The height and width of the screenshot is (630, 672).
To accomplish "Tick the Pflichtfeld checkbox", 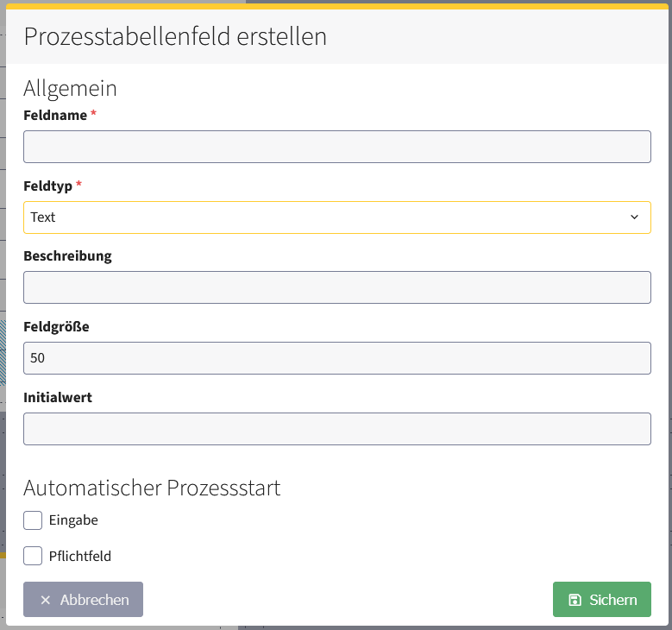I will (x=33, y=556).
